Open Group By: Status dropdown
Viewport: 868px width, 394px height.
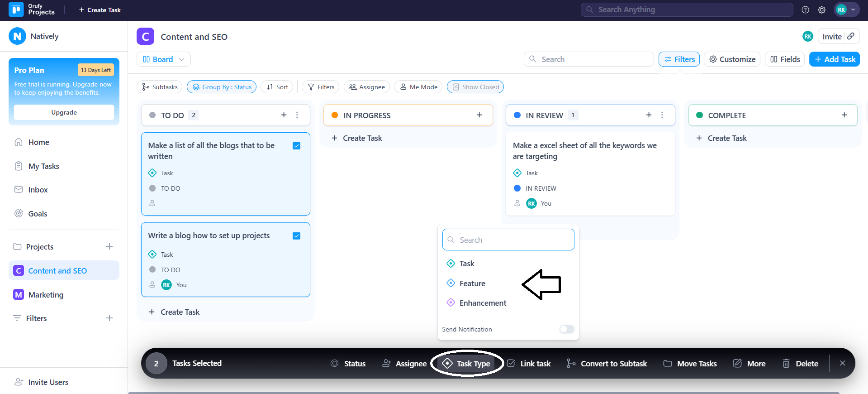pyautogui.click(x=222, y=87)
